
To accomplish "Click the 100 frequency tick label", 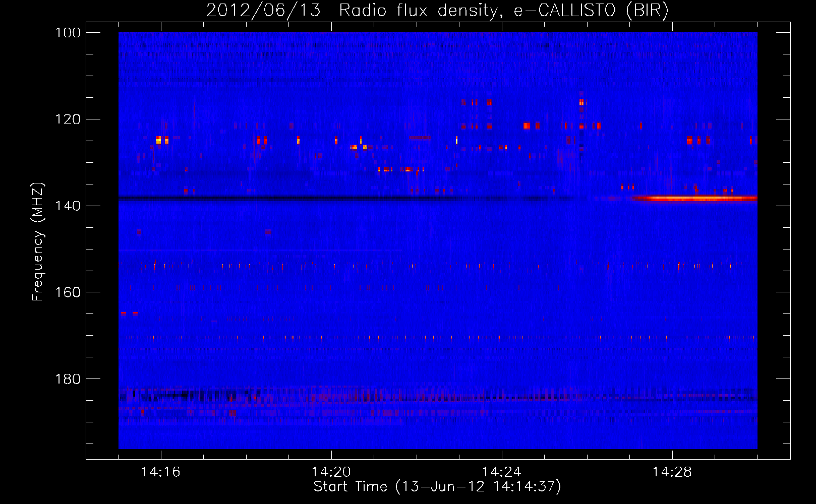I will (68, 33).
